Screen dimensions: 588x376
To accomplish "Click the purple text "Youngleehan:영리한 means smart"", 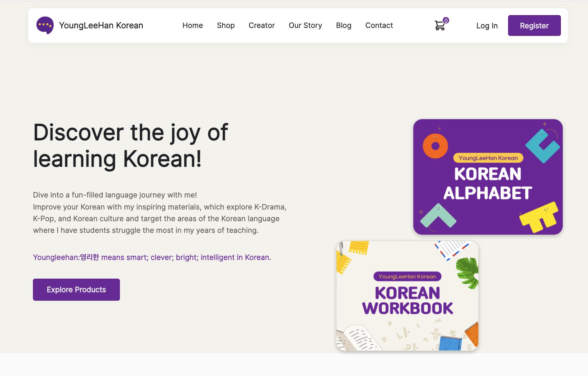I will pyautogui.click(x=90, y=257).
